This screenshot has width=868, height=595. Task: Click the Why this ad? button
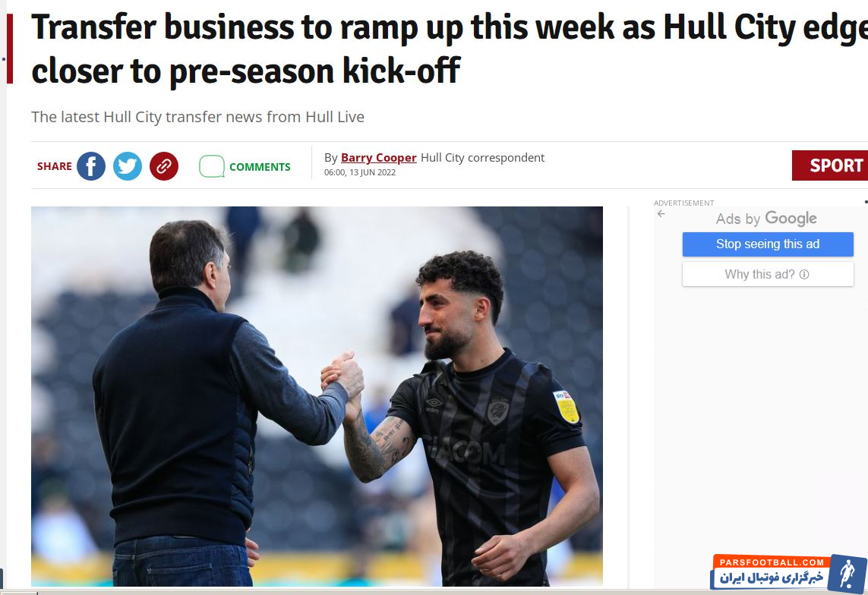[x=768, y=274]
